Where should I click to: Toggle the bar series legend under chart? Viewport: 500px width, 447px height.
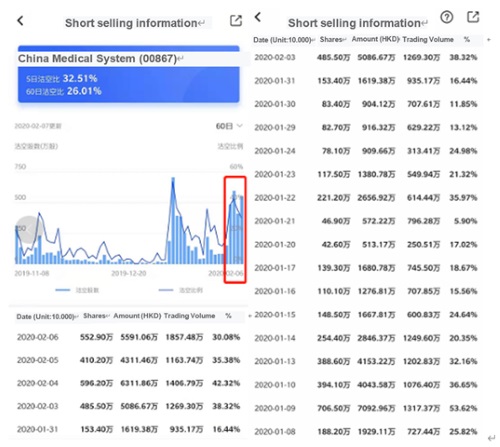point(77,290)
